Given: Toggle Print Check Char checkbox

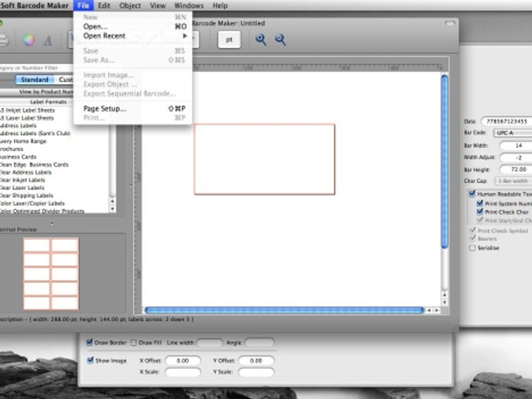Looking at the screenshot, I should click(x=480, y=212).
